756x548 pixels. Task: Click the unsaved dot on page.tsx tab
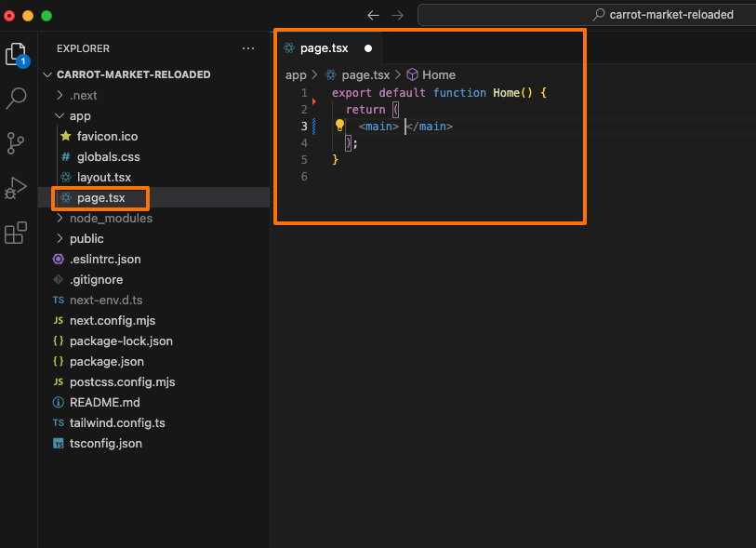coord(368,48)
